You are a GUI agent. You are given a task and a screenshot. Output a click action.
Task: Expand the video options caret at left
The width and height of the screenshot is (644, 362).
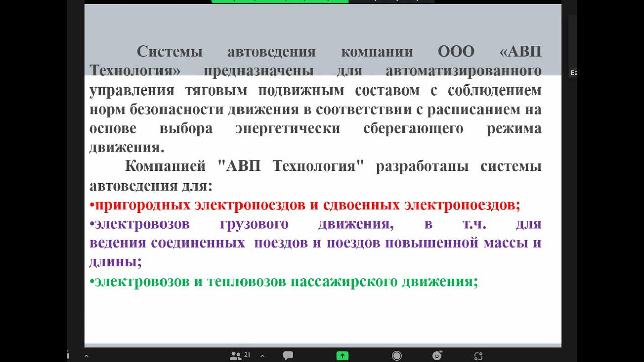click(x=86, y=356)
